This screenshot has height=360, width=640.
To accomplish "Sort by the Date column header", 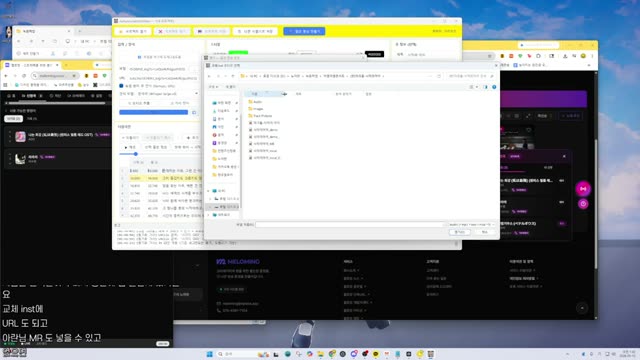I will point(299,94).
